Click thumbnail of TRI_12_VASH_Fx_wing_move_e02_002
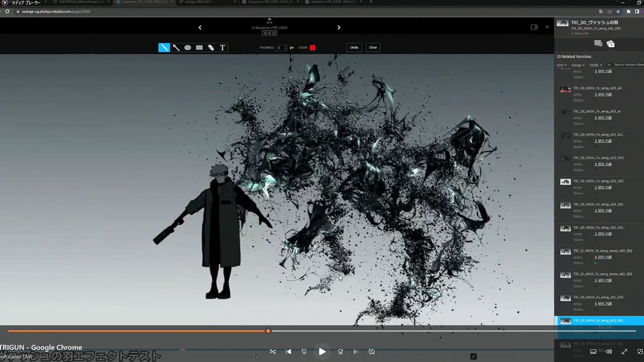The height and width of the screenshot is (362, 644). click(x=565, y=252)
